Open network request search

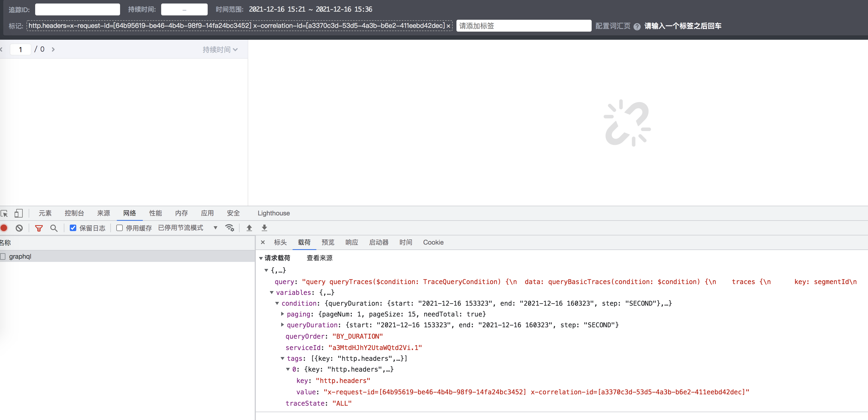(x=54, y=228)
